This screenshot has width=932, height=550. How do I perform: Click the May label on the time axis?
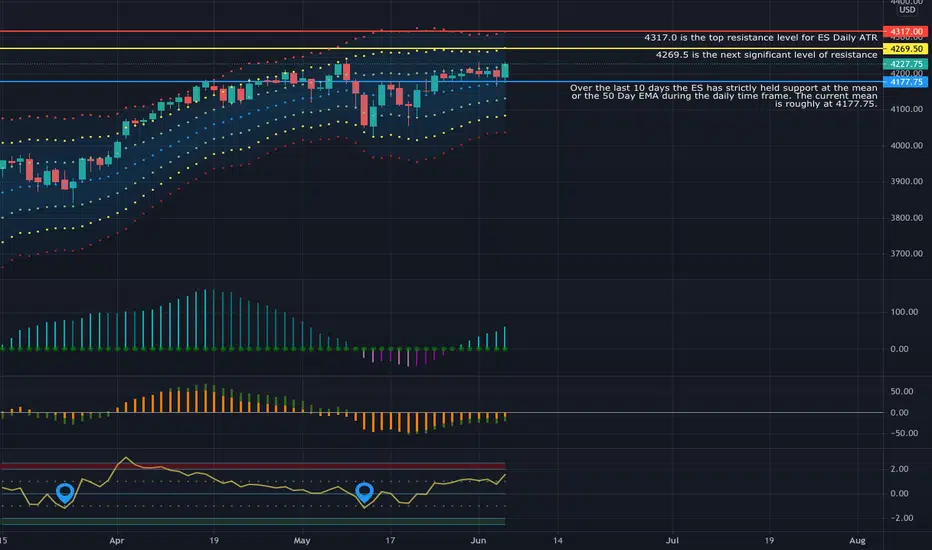click(302, 540)
